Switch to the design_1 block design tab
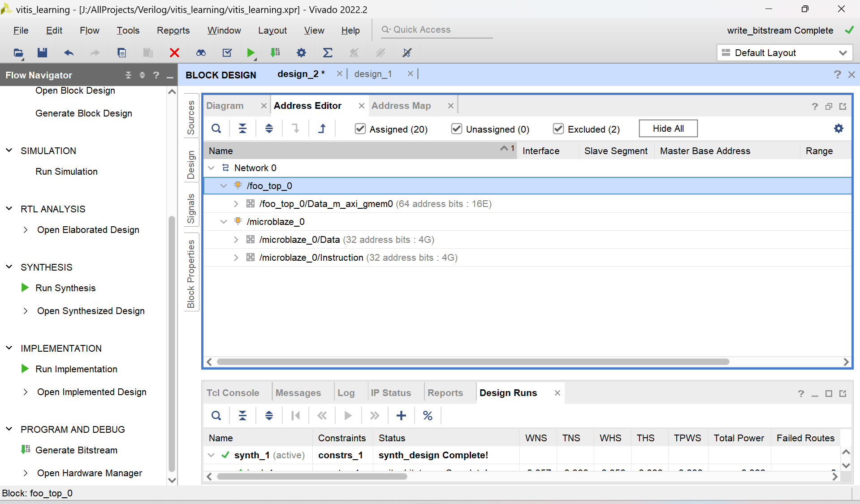The width and height of the screenshot is (860, 504). click(x=373, y=74)
